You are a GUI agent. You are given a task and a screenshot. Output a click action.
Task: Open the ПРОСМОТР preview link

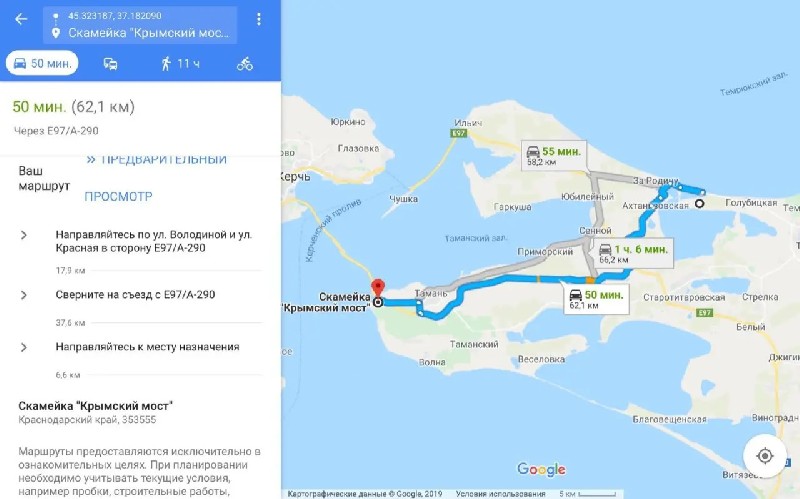pyautogui.click(x=118, y=196)
